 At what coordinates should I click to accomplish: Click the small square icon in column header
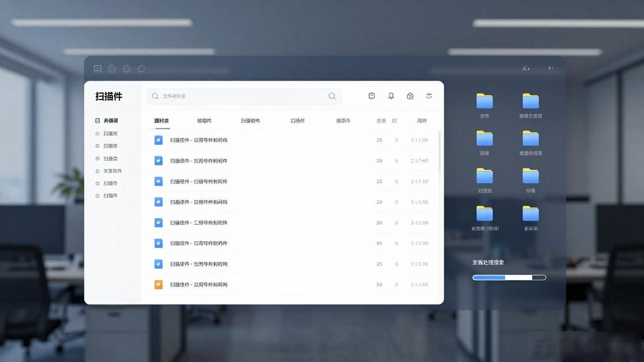(394, 121)
